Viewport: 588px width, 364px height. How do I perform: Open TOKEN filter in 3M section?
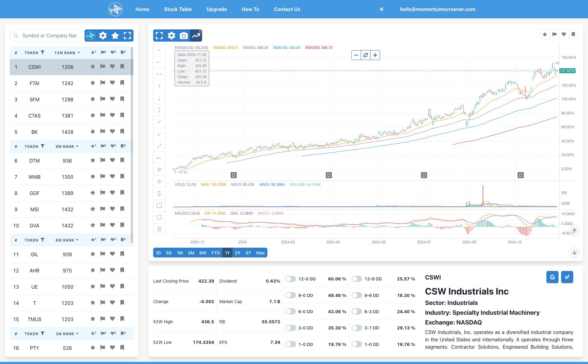43,334
